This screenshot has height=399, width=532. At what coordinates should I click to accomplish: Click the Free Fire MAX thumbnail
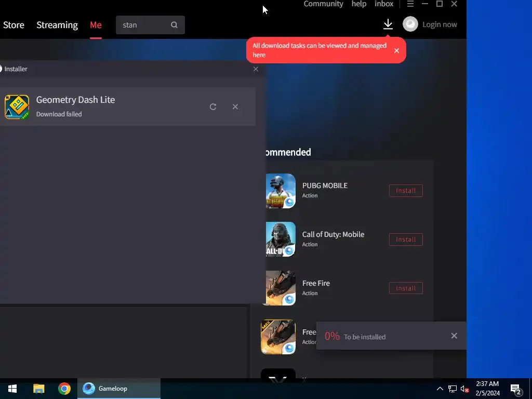click(x=278, y=337)
